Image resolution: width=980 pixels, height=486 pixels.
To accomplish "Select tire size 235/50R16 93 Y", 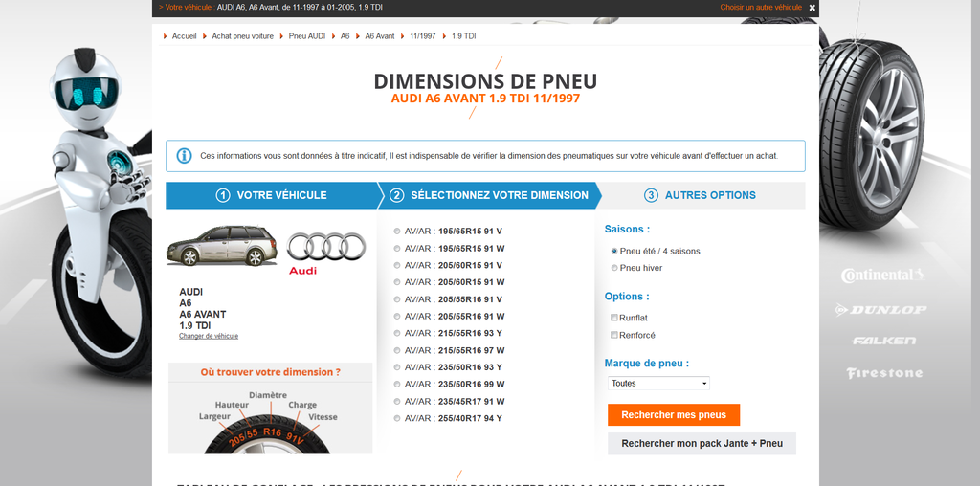I will click(397, 367).
